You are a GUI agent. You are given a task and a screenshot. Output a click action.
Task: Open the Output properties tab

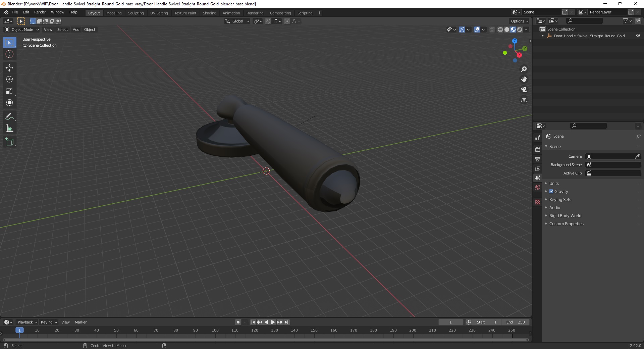538,159
